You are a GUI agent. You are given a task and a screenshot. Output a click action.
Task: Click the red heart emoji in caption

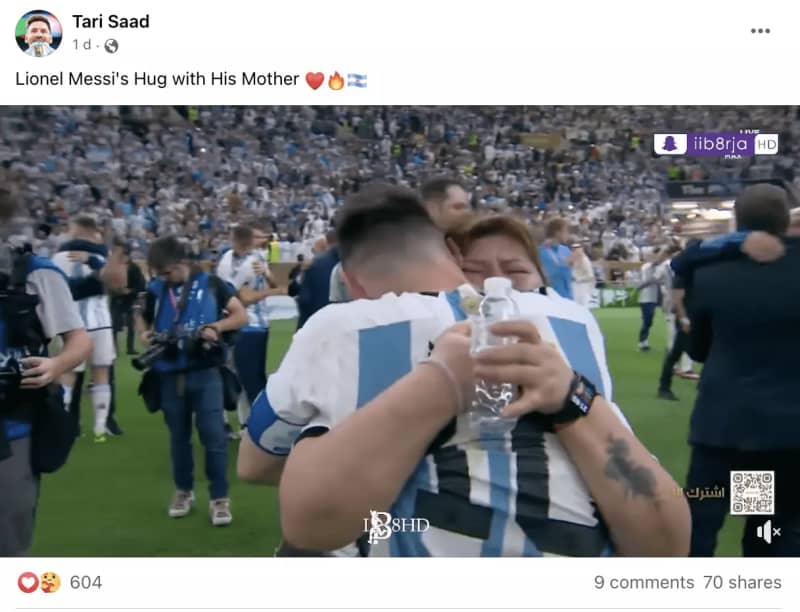click(315, 81)
